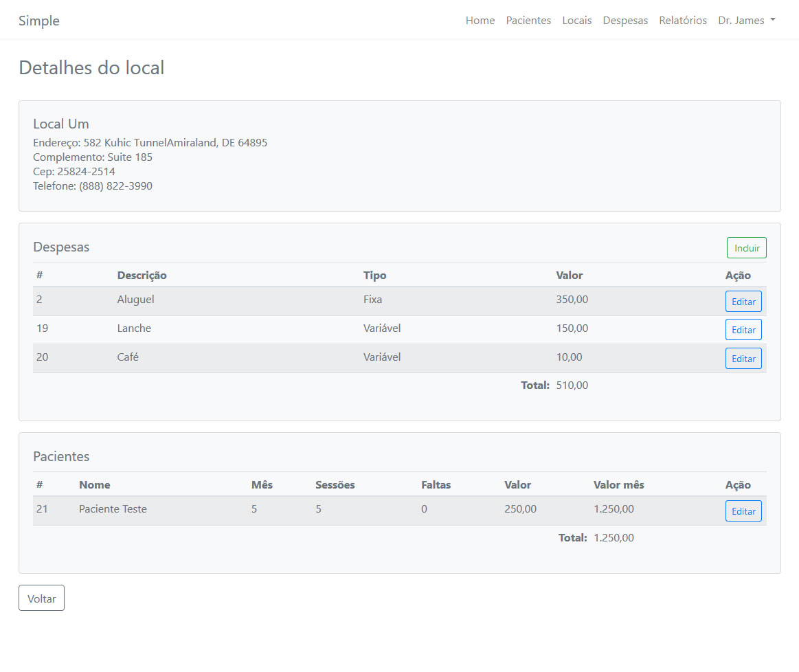Go to Home in navigation bar
The width and height of the screenshot is (799, 672).
[480, 21]
